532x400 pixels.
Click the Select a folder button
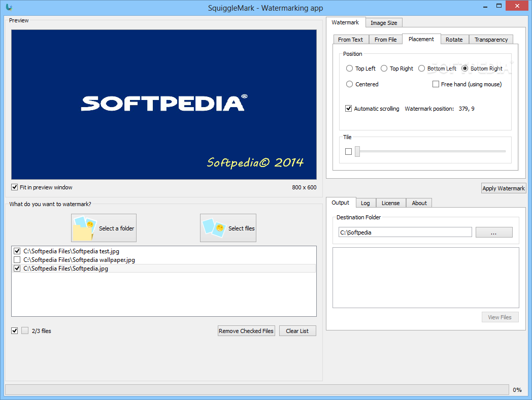click(x=104, y=228)
